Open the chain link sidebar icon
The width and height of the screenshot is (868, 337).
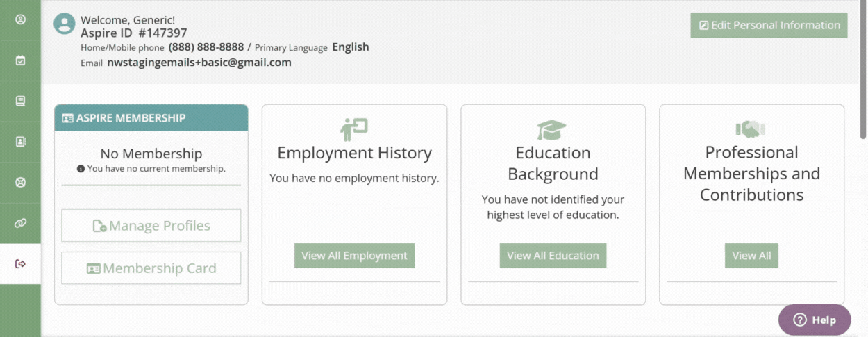pyautogui.click(x=20, y=223)
